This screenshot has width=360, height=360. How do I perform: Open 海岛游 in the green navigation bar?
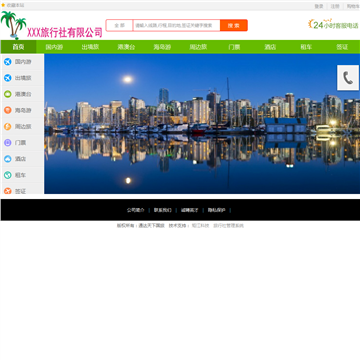162,47
